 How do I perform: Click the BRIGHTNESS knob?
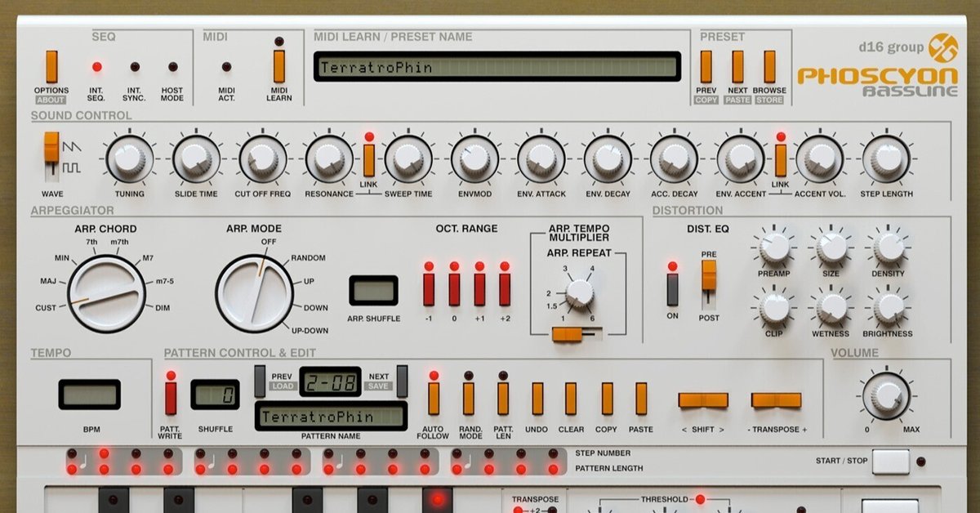coord(889,307)
